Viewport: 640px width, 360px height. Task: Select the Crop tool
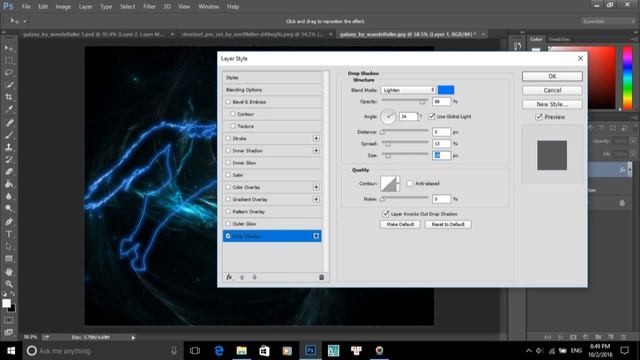(9, 97)
